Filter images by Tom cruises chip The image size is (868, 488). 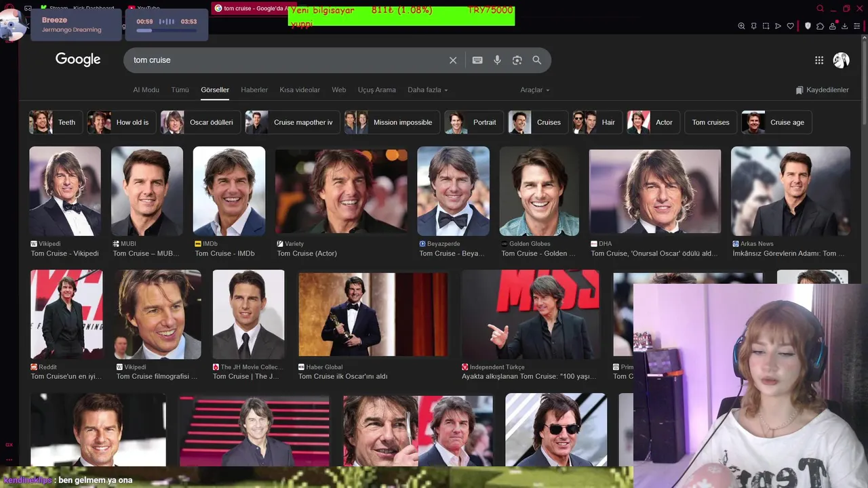[711, 123]
